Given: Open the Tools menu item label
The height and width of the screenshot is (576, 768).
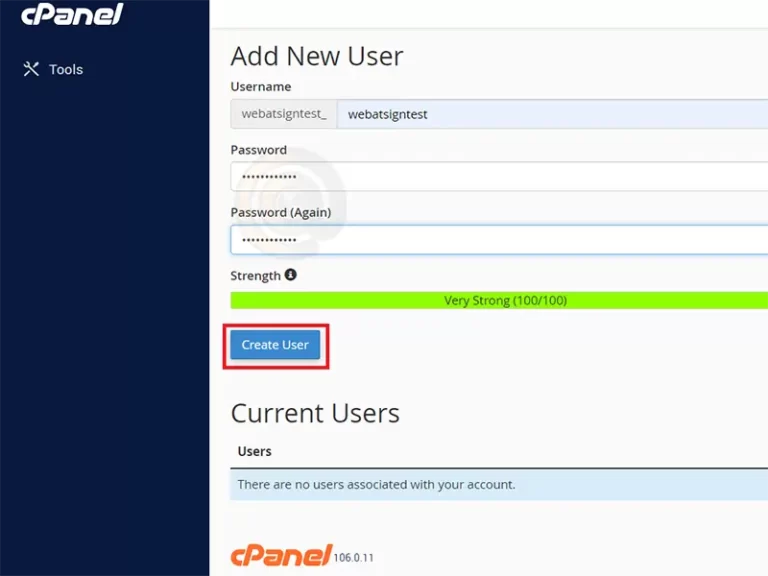Looking at the screenshot, I should click(66, 69).
